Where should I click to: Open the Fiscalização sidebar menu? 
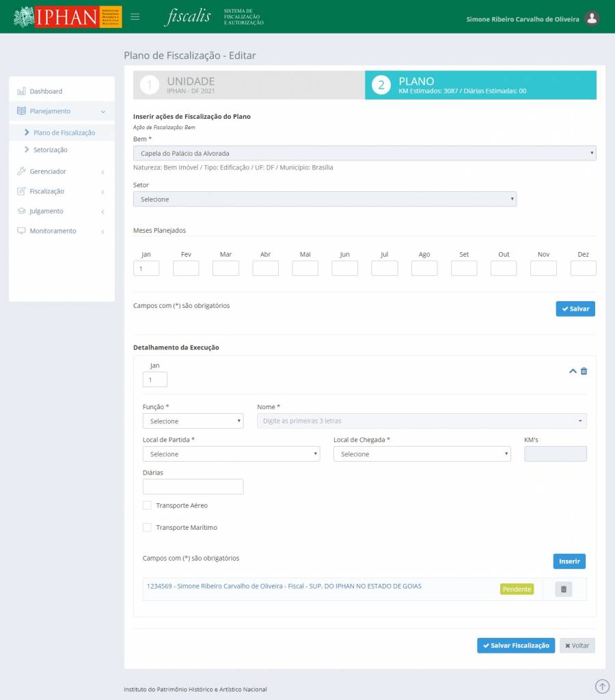pyautogui.click(x=46, y=191)
